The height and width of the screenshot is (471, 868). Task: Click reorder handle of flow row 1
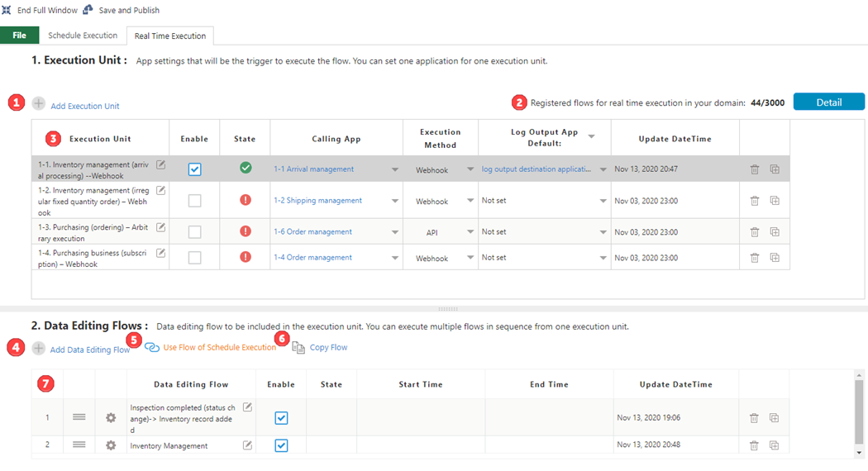pyautogui.click(x=79, y=417)
